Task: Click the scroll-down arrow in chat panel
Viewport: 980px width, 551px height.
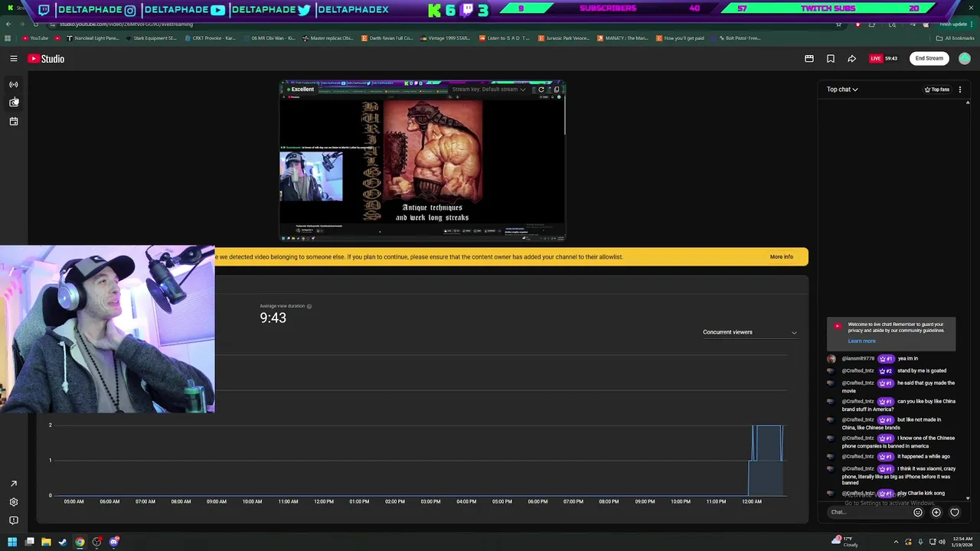Action: tap(968, 498)
